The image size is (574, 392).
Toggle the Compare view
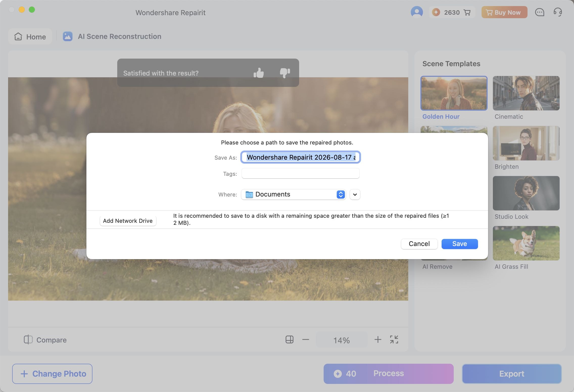click(45, 340)
